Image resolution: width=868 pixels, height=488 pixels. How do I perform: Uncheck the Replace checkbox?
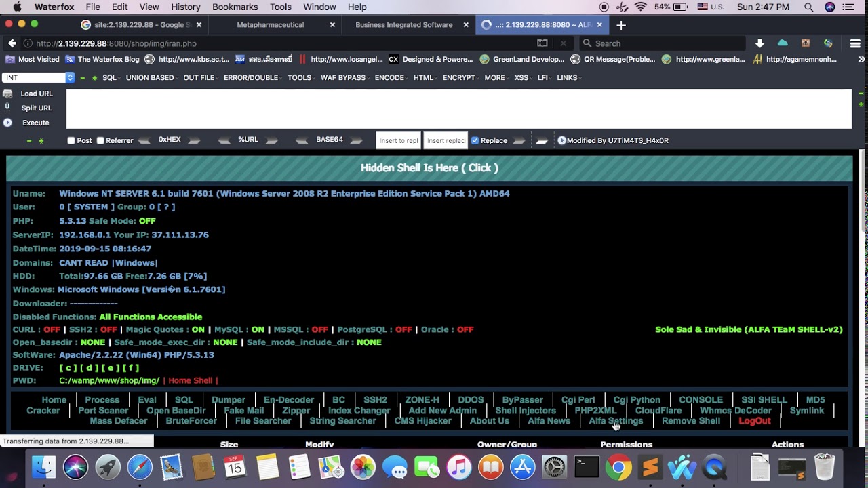[475, 140]
